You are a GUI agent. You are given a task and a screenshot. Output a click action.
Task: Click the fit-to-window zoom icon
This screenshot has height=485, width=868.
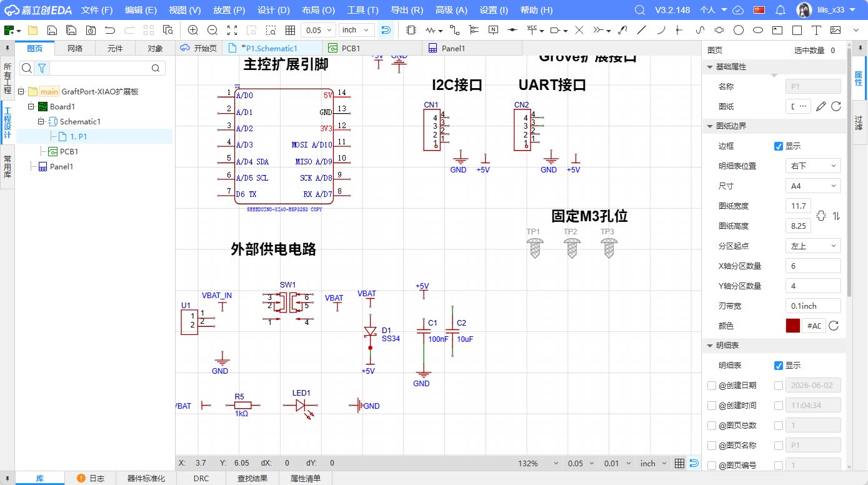point(232,30)
